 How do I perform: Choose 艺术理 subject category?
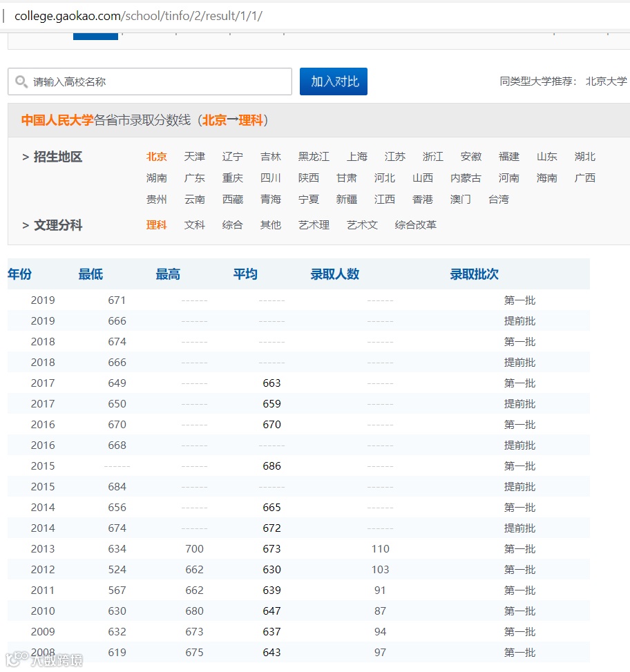pos(314,225)
